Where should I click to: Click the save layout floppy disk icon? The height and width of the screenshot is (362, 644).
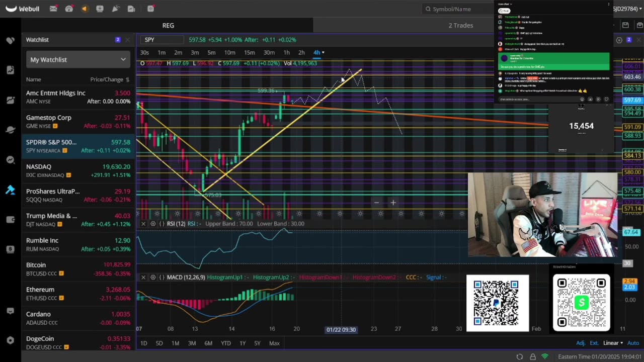point(625,25)
